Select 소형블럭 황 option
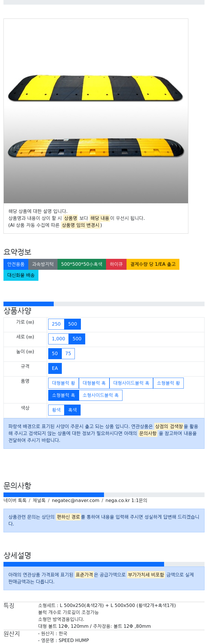 (x=168, y=383)
